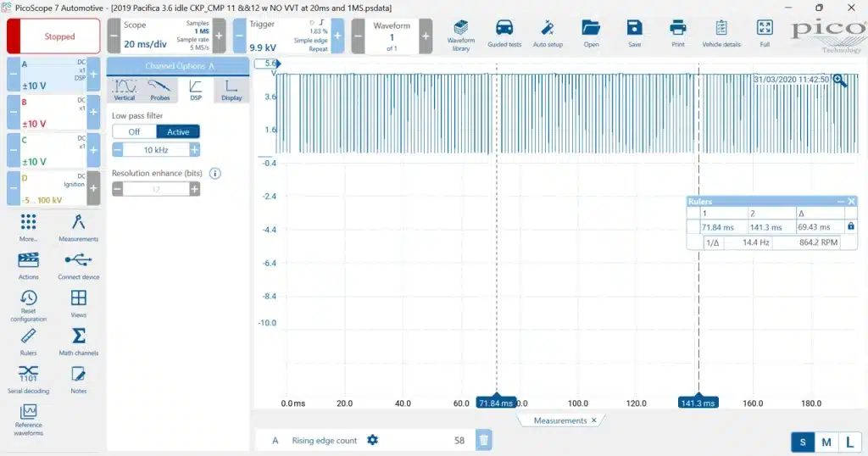The height and width of the screenshot is (456, 868).
Task: Decrease the Trigger level
Action: (240, 36)
